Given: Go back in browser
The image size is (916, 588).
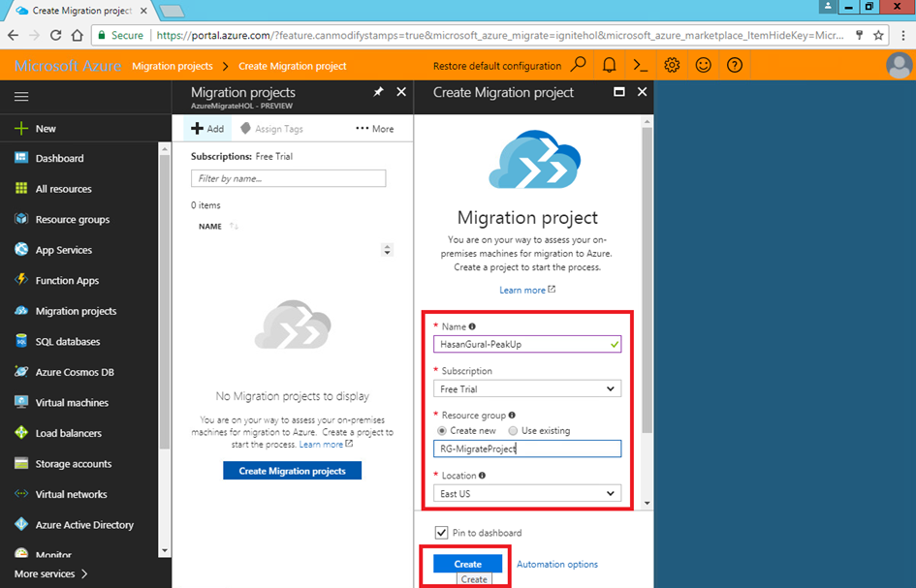Looking at the screenshot, I should click(x=13, y=35).
